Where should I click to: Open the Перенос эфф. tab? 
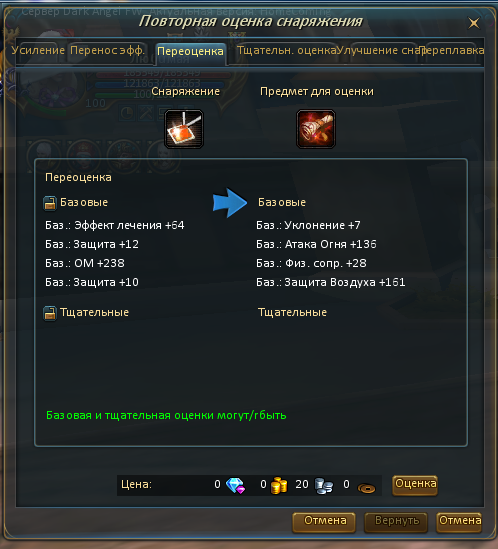click(107, 50)
